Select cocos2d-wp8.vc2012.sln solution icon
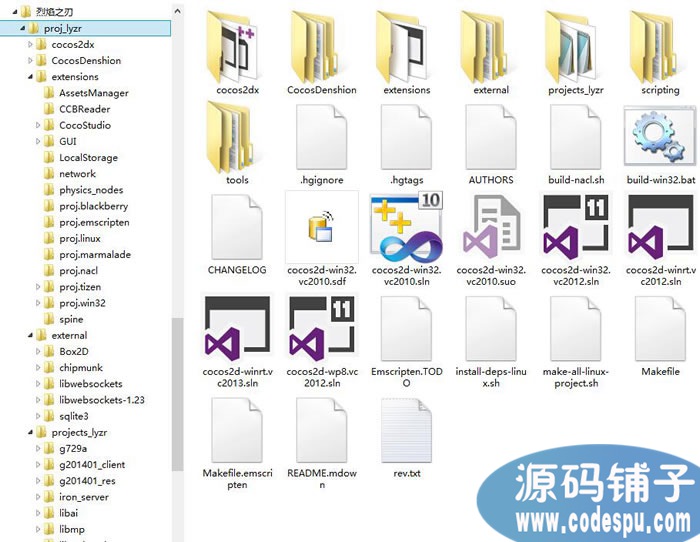Image resolution: width=700 pixels, height=542 pixels. coord(322,329)
